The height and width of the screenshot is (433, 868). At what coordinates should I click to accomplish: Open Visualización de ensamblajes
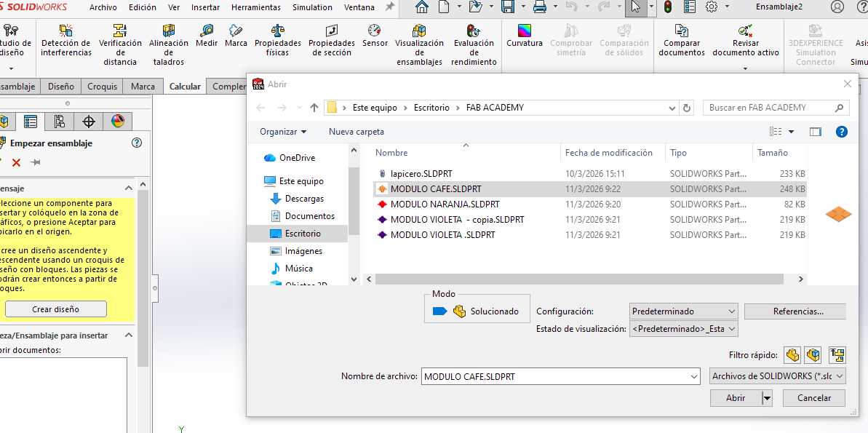419,45
